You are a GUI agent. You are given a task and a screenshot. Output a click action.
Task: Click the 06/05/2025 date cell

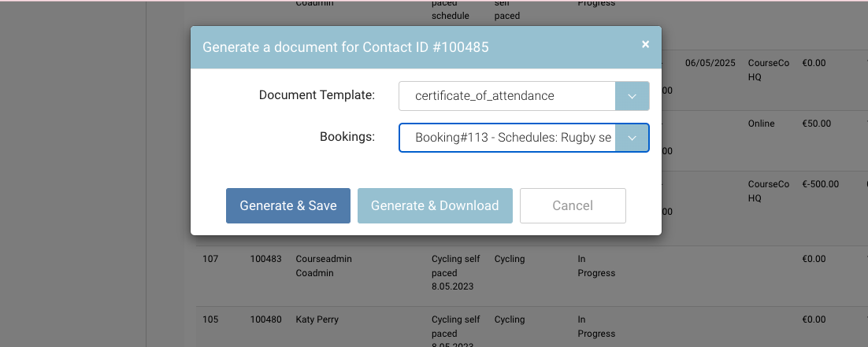click(710, 63)
